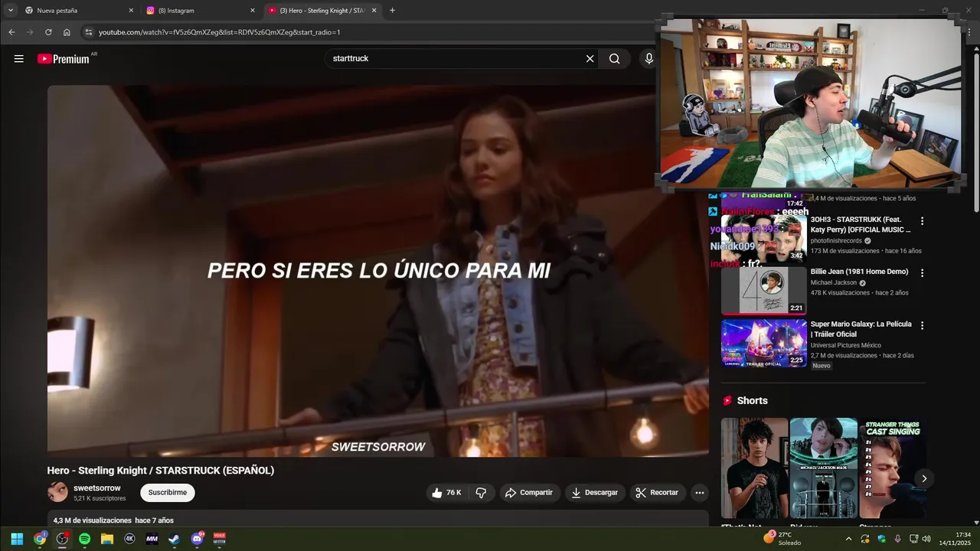Viewport: 980px width, 551px height.
Task: Click Chrome icon in the taskbar
Action: [40, 539]
